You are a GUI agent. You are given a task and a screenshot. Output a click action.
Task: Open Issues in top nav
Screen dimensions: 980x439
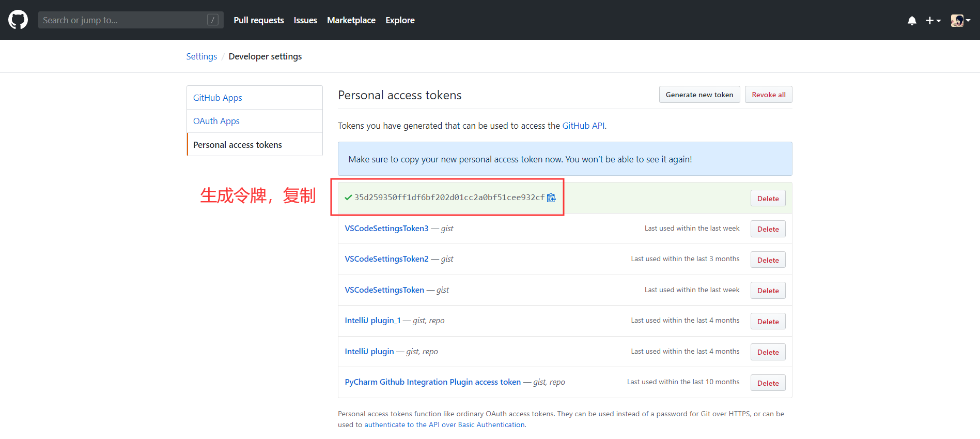pyautogui.click(x=305, y=20)
